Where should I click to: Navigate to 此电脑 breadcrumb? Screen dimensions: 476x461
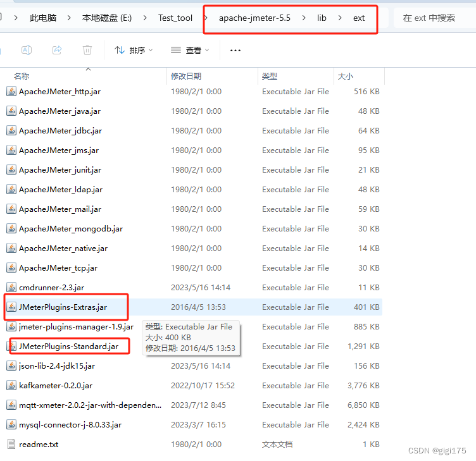(x=43, y=18)
